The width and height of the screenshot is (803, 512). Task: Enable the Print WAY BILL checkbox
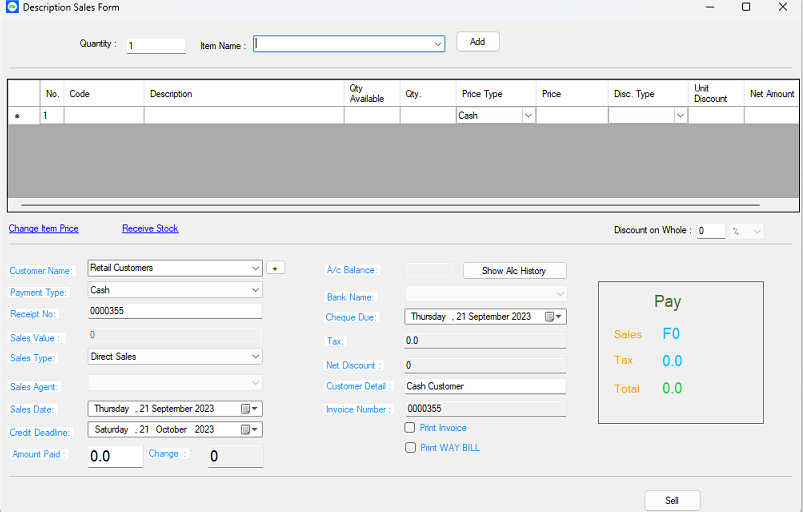[x=410, y=447]
